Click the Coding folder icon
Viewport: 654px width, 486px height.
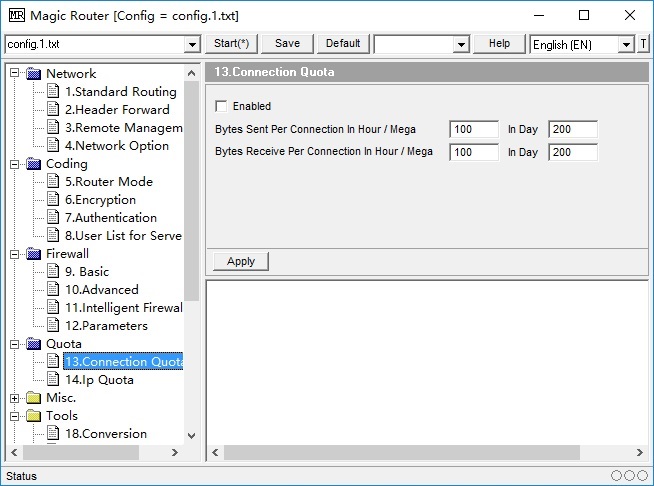click(x=33, y=164)
